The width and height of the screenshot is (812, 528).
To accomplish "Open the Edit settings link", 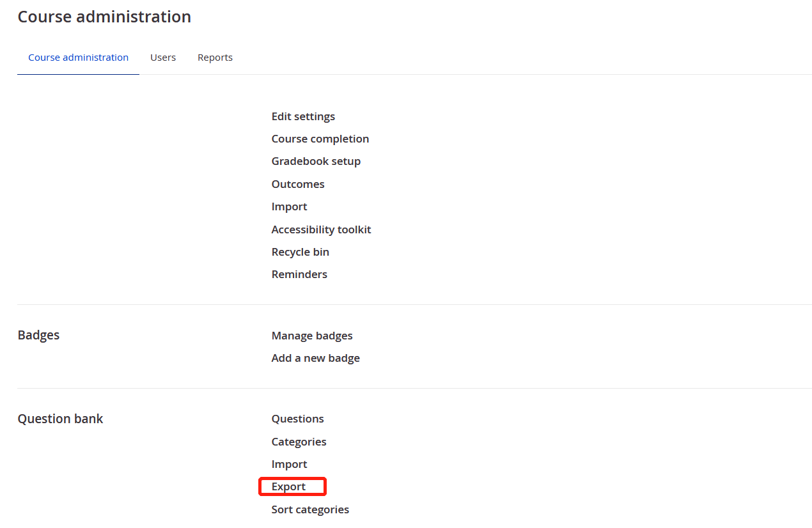I will (x=303, y=116).
